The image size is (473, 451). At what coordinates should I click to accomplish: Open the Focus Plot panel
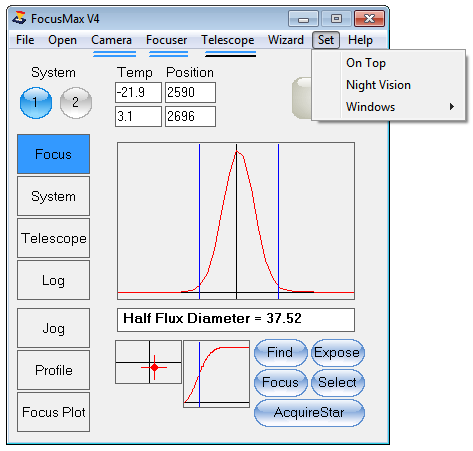pyautogui.click(x=54, y=412)
